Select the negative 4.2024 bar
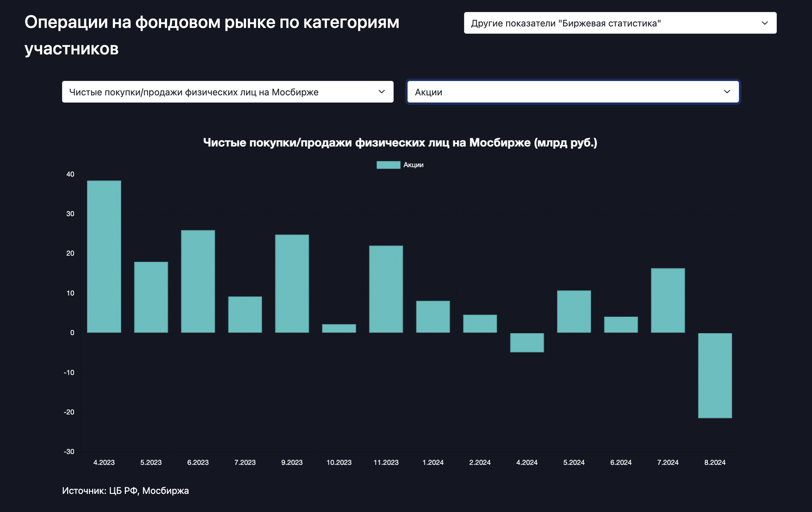812x512 pixels. (x=527, y=342)
